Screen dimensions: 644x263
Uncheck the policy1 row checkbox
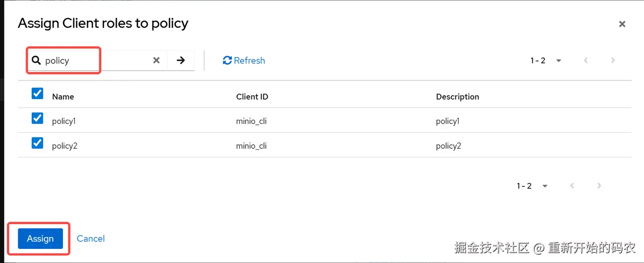click(x=37, y=118)
